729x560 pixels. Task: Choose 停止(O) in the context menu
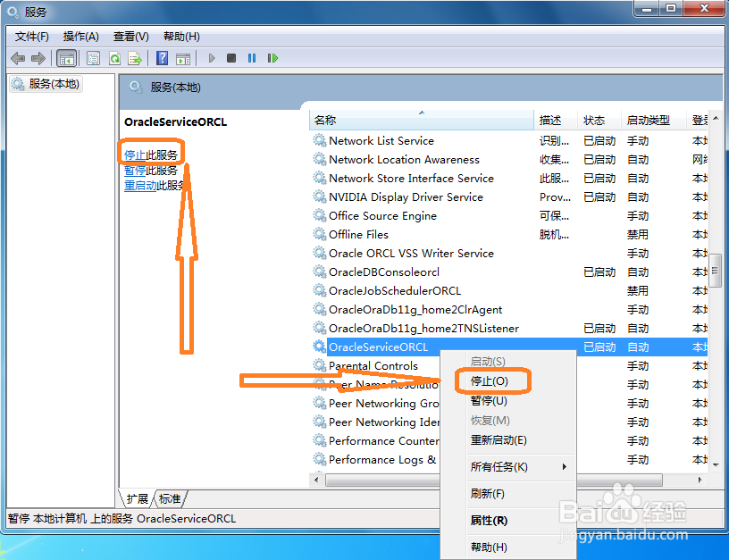tap(508, 381)
